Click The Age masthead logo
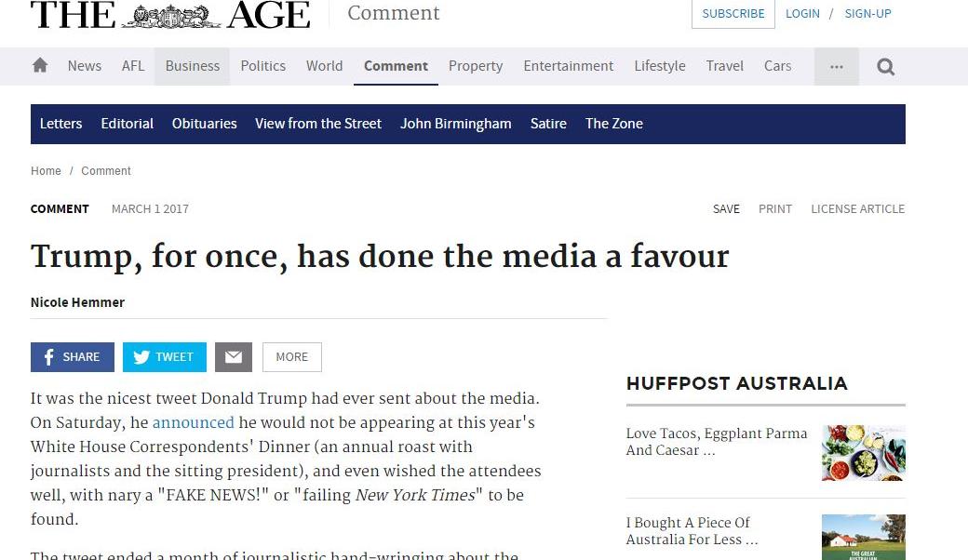This screenshot has height=560, width=968. click(170, 15)
